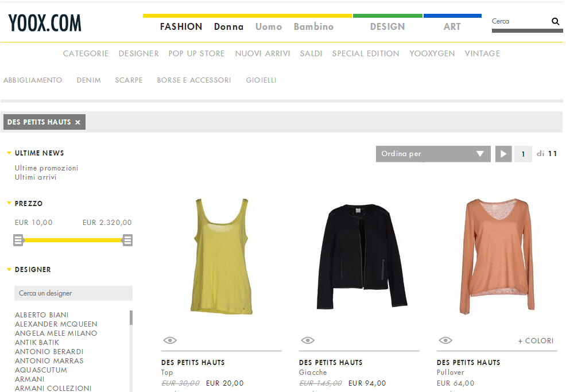Open the orange pullover thumbnail
The height and width of the screenshot is (392, 566).
(497, 257)
